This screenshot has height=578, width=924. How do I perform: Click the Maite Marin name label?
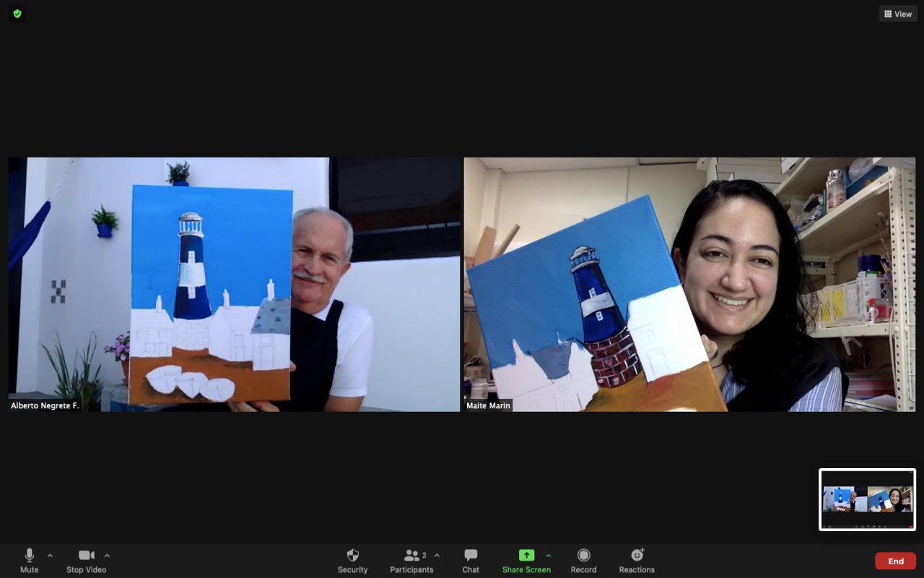click(488, 406)
